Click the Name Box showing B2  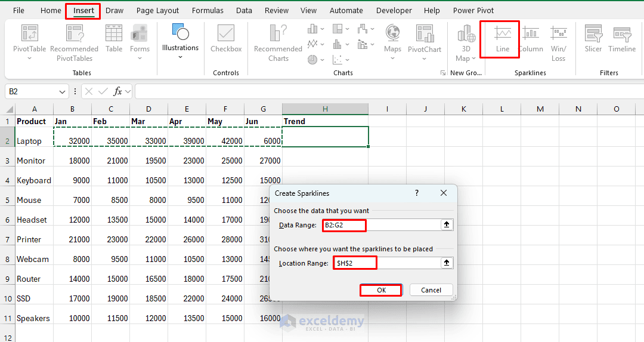click(32, 91)
